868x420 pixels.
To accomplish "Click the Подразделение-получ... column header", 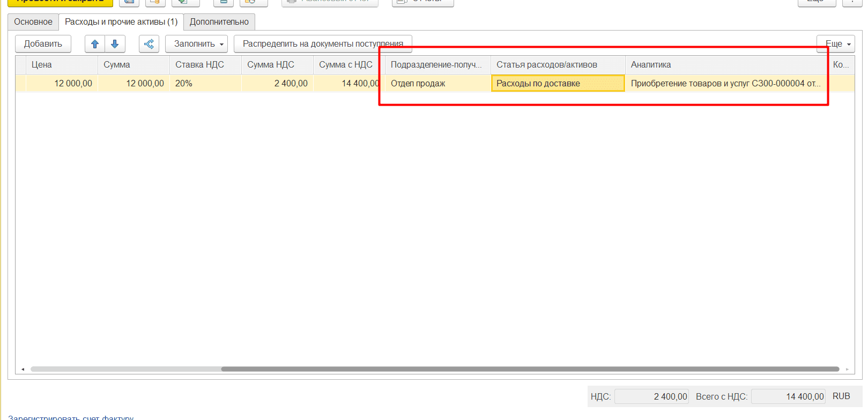I will 438,64.
